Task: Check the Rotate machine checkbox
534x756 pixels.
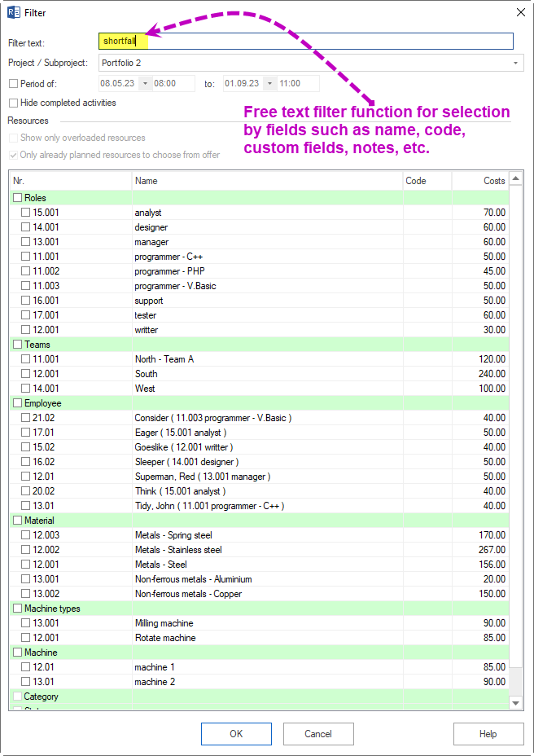Action: coord(25,637)
